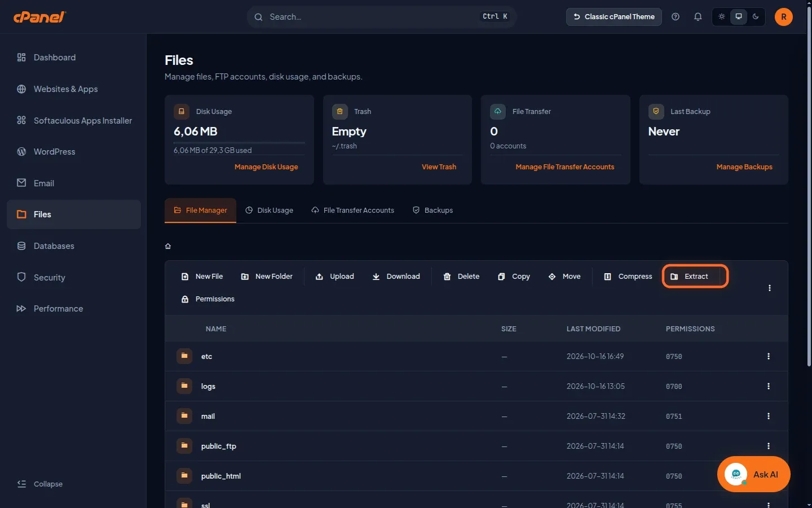Screen dimensions: 812x508
Task: Switch to File Manager tab
Action: point(200,211)
